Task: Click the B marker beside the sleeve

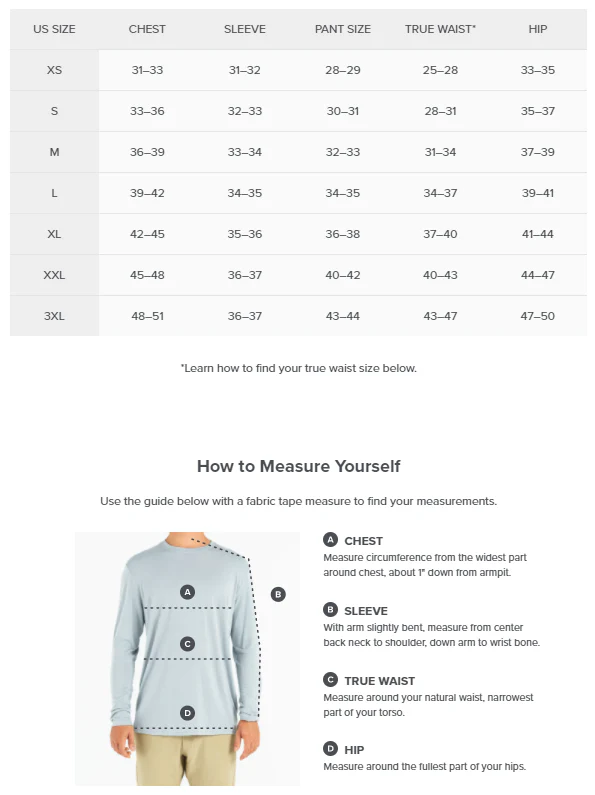Action: coord(278,594)
